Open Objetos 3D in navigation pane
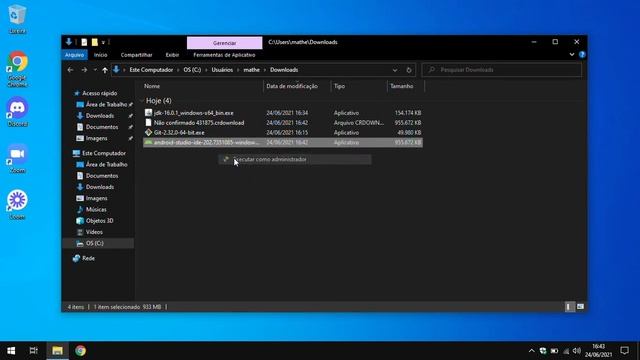 [x=99, y=221]
